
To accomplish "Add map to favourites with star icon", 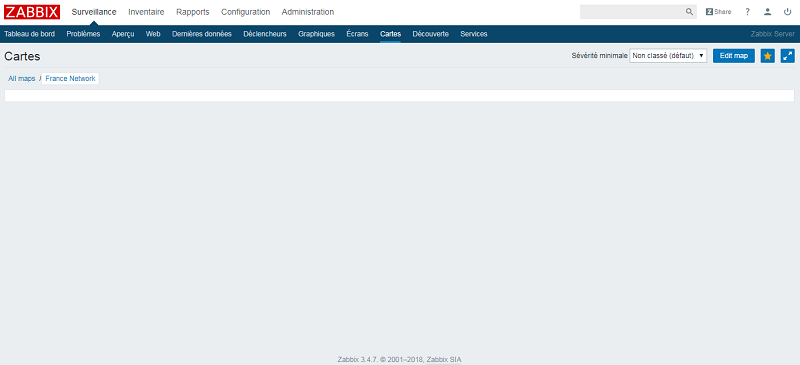I will [767, 56].
